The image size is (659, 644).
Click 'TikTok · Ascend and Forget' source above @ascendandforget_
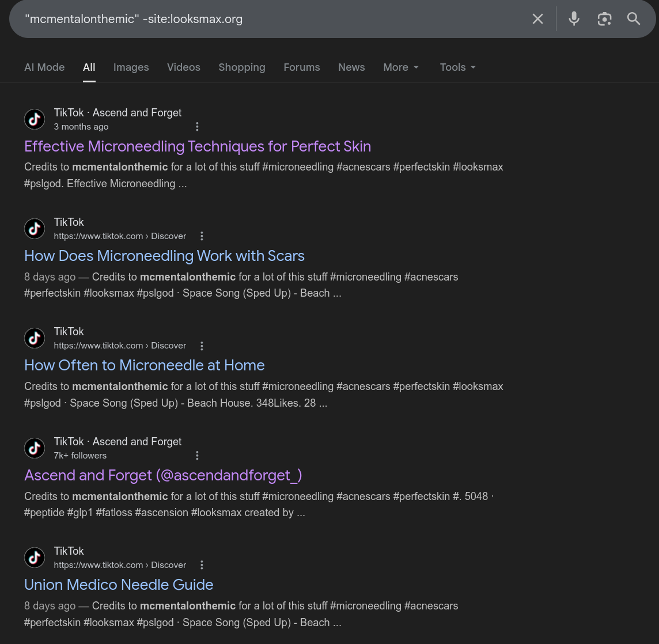tap(118, 441)
